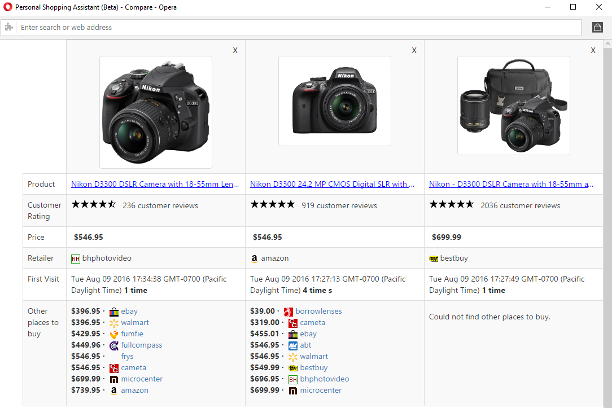Click the amazon icon next to $739.95
612x408 pixels.
[x=114, y=390]
